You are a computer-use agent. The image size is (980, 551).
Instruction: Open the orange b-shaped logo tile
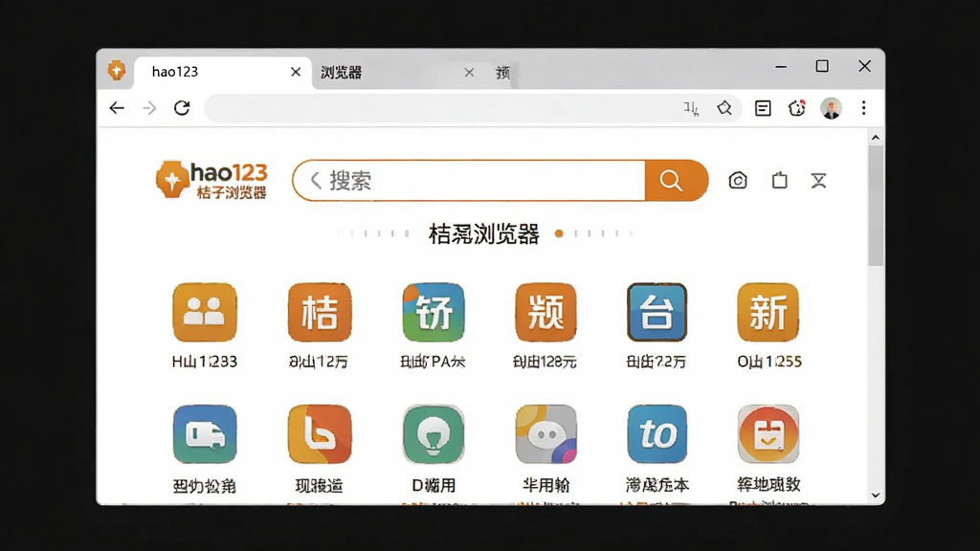320,434
